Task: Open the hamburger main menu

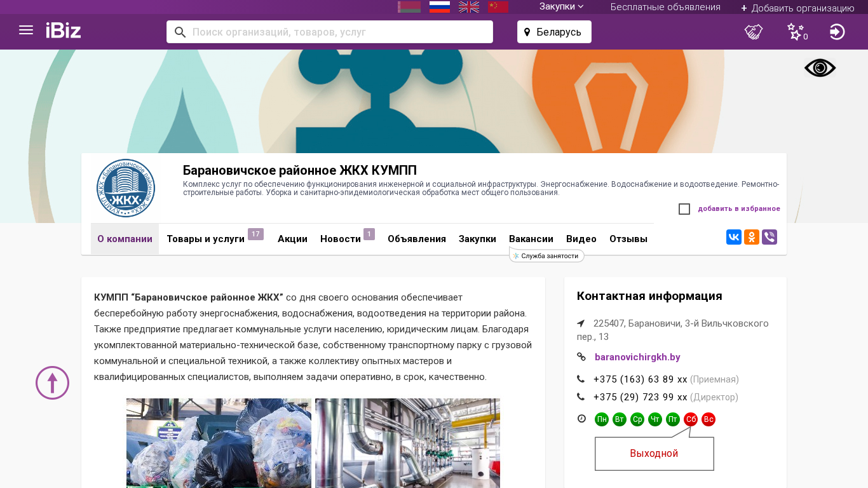Action: pos(26,30)
